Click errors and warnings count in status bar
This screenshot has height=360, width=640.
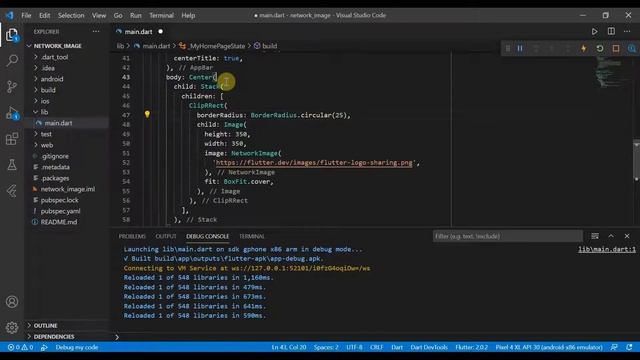[20, 347]
